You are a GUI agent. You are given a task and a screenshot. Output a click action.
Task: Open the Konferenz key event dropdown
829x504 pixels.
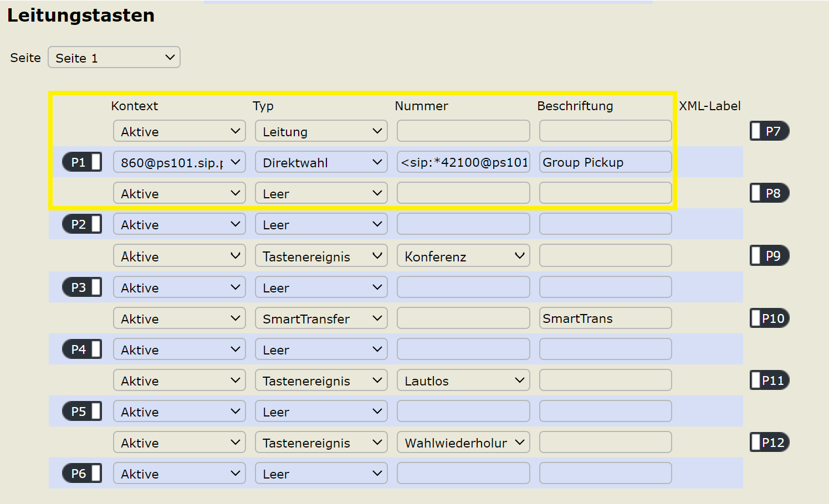click(x=463, y=256)
